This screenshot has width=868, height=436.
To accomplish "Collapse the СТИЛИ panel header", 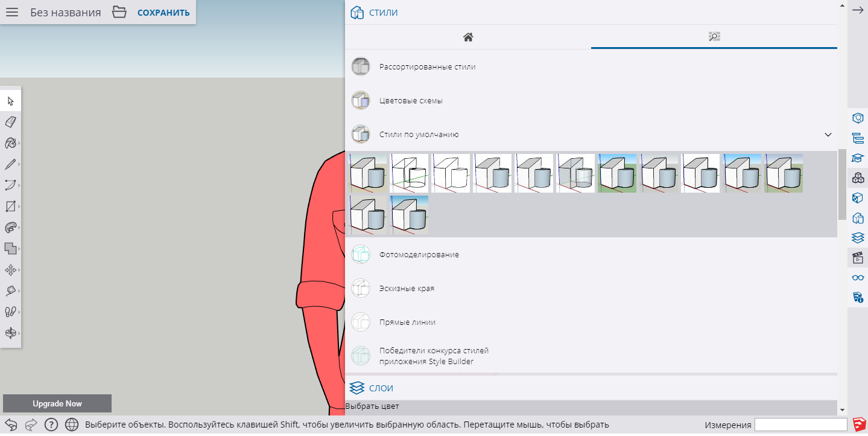I will 591,12.
